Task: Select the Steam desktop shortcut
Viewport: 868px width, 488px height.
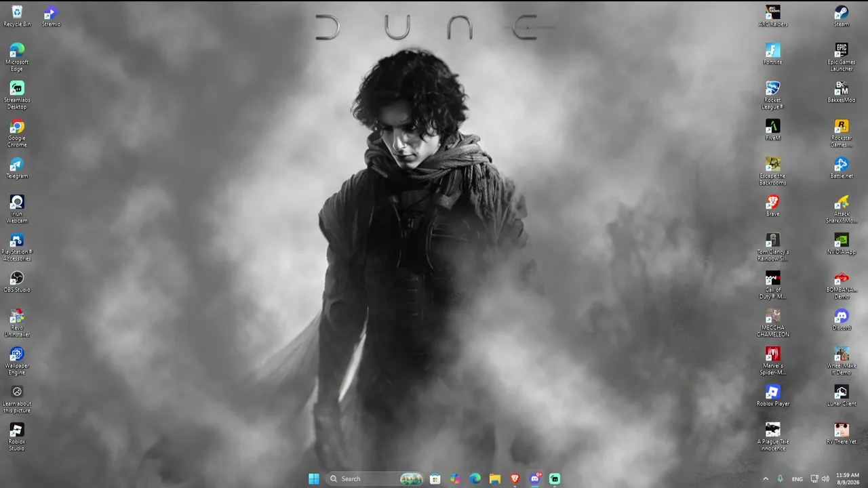Action: [x=842, y=16]
